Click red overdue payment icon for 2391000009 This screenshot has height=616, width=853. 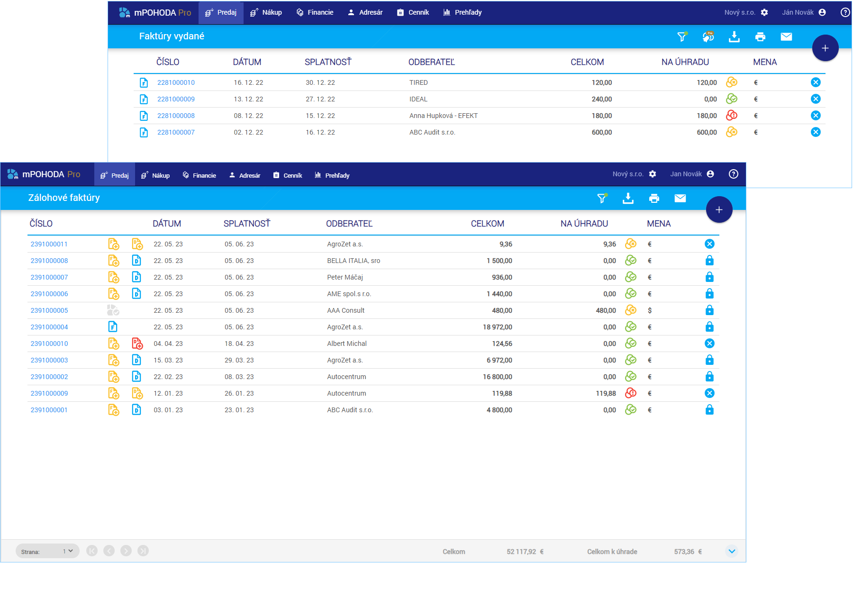tap(631, 393)
